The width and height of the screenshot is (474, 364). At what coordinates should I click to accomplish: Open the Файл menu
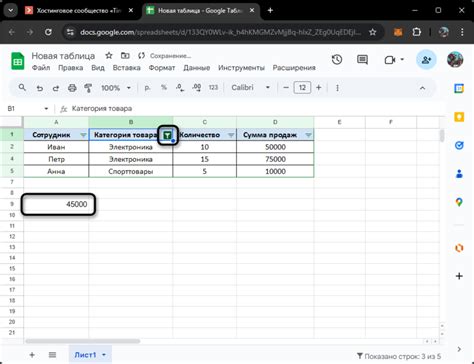point(41,68)
